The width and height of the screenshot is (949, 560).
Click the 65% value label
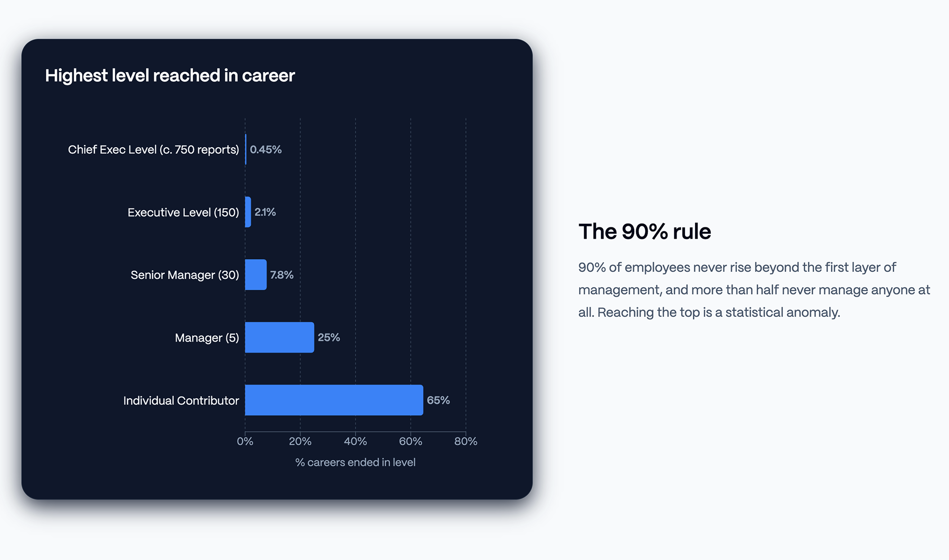[x=438, y=400]
